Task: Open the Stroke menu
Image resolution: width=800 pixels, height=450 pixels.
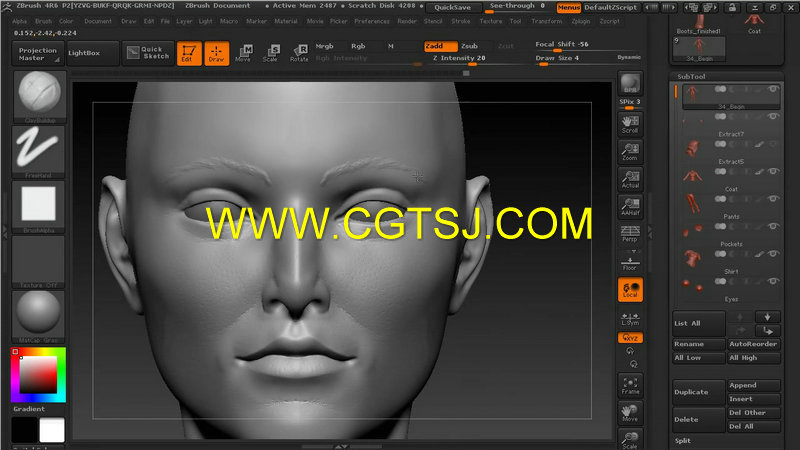Action: [x=461, y=21]
